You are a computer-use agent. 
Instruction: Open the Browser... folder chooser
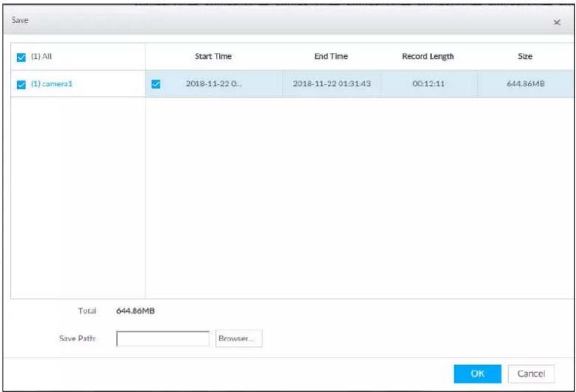tap(239, 339)
